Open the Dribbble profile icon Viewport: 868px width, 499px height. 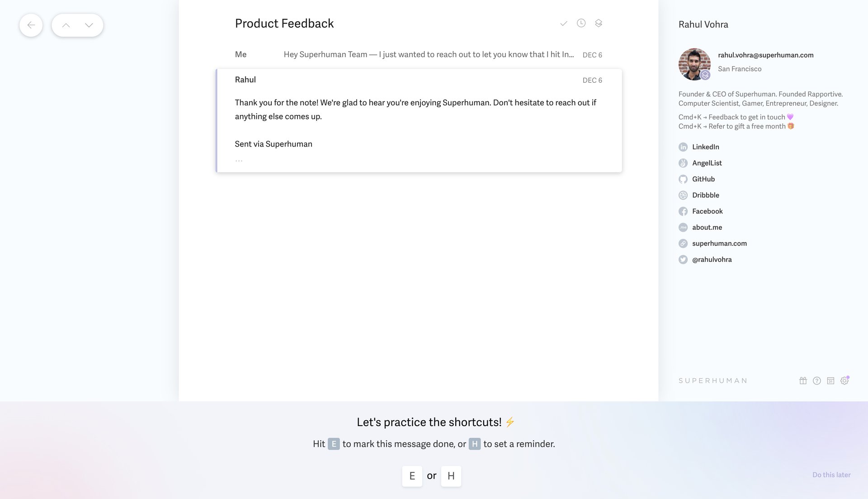[x=683, y=195]
